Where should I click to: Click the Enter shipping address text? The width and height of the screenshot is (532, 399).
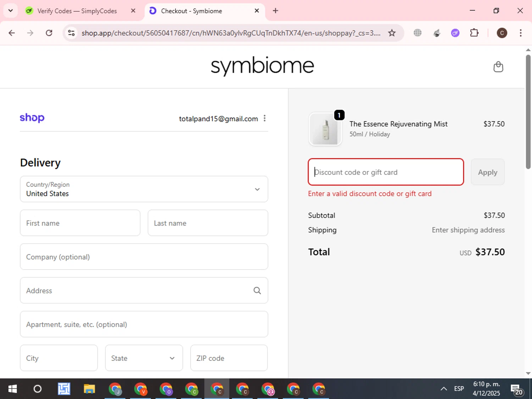tap(468, 230)
